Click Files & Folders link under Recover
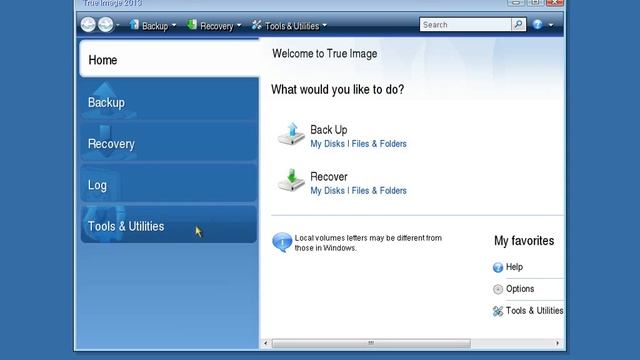640x360 pixels. 379,191
